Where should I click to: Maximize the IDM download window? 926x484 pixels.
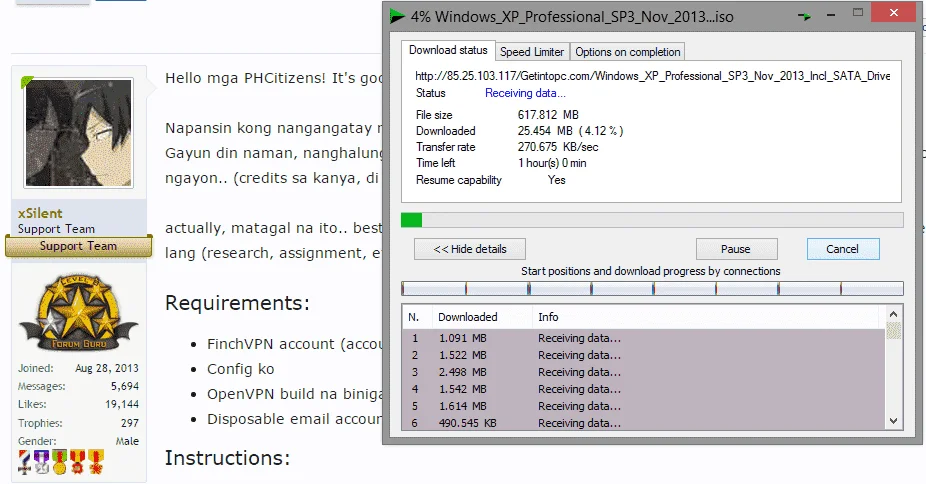point(857,12)
